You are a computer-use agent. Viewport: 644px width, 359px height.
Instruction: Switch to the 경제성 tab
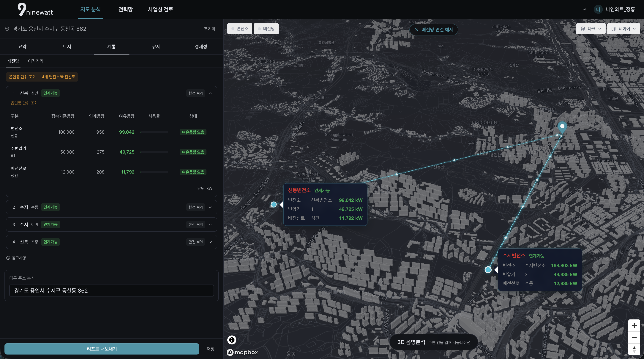point(201,47)
